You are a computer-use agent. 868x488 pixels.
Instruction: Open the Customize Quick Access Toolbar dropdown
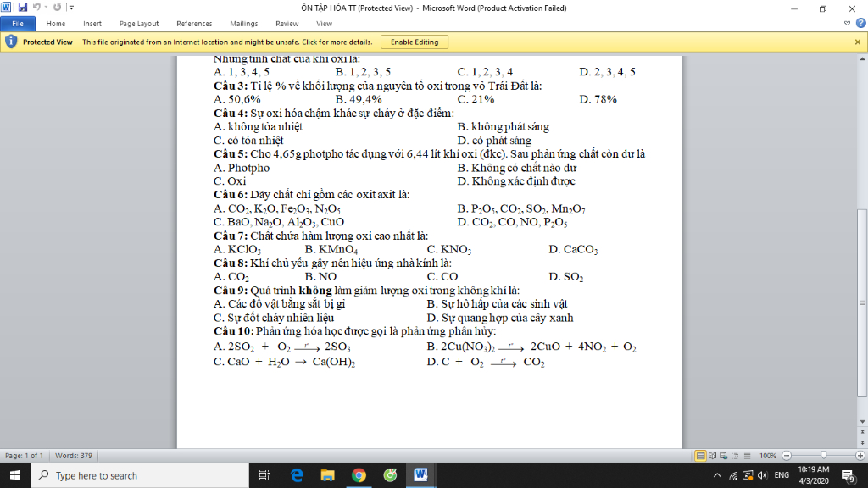[x=71, y=8]
